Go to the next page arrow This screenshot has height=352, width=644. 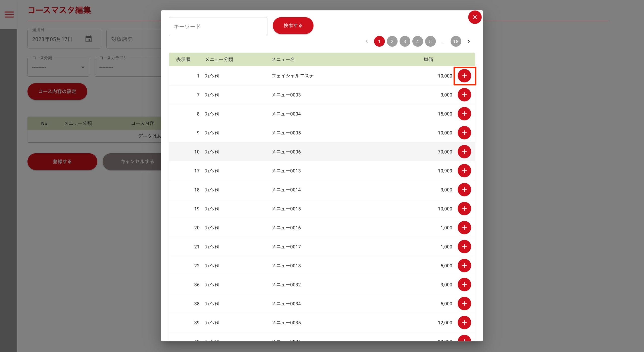coord(468,41)
